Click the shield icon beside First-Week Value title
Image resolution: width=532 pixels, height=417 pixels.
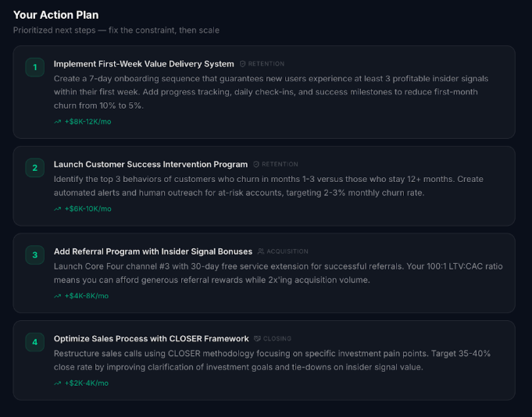(243, 64)
